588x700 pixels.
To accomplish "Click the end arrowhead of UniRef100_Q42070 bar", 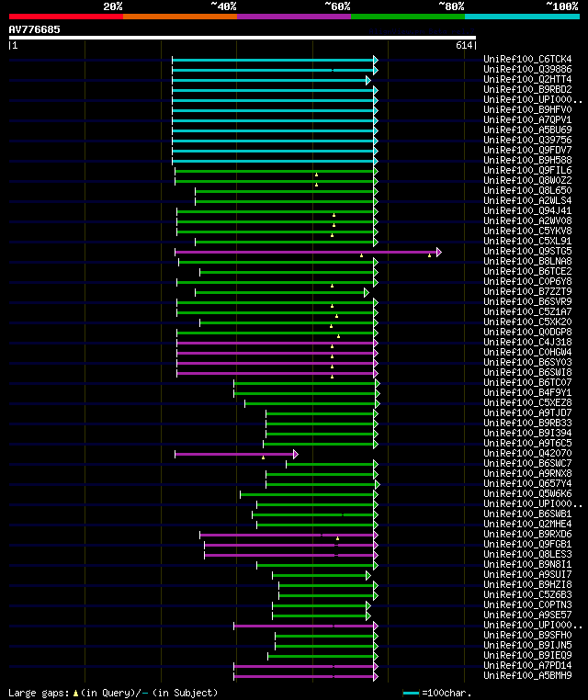I will point(296,455).
